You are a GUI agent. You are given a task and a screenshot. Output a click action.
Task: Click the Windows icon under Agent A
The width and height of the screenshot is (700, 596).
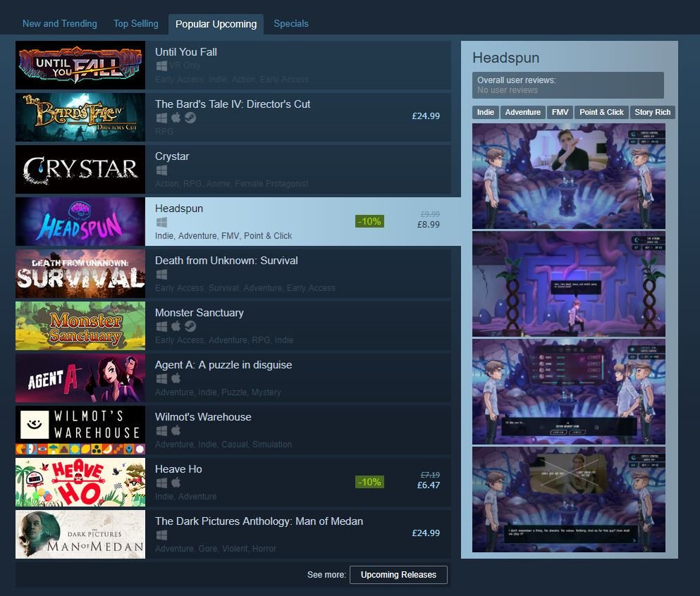click(x=161, y=379)
